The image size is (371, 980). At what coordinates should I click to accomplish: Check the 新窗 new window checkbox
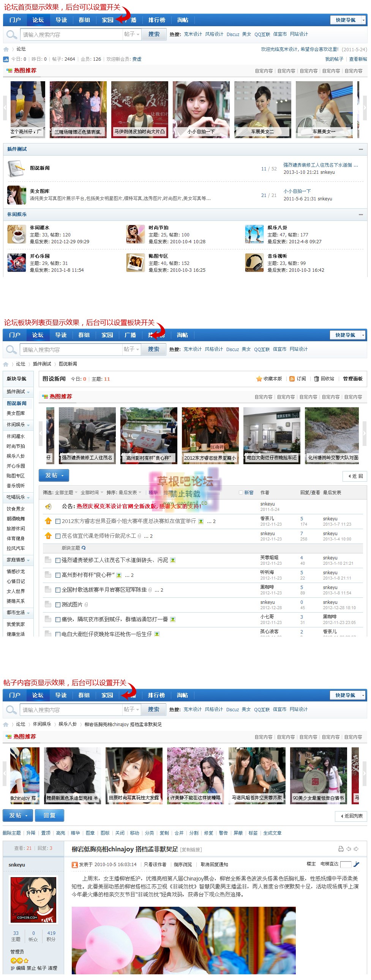240,492
